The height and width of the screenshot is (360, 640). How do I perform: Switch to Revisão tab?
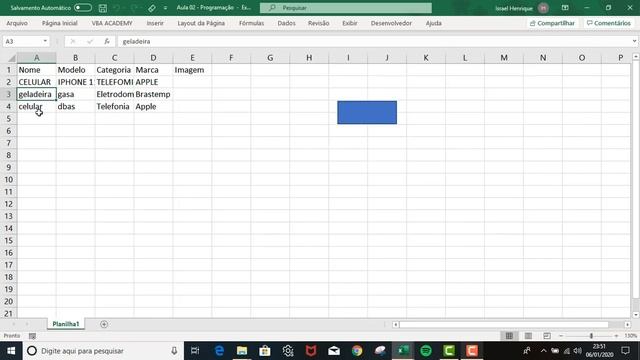[319, 23]
